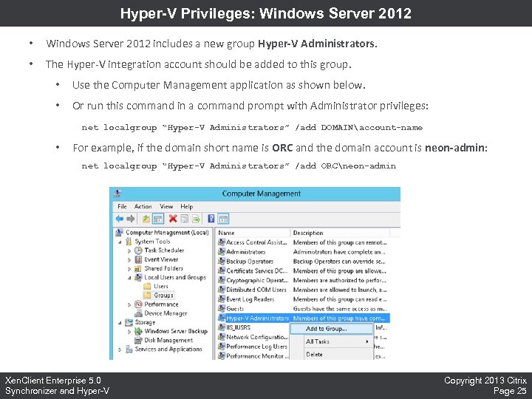Select the Performance Monitor group row
The width and height of the screenshot is (532, 399).
(253, 356)
